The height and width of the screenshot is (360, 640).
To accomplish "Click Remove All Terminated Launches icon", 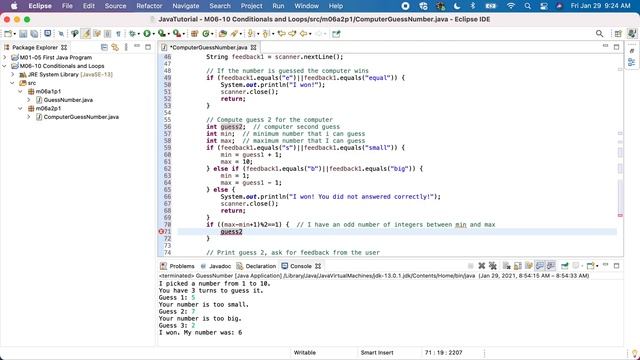I will [x=493, y=266].
